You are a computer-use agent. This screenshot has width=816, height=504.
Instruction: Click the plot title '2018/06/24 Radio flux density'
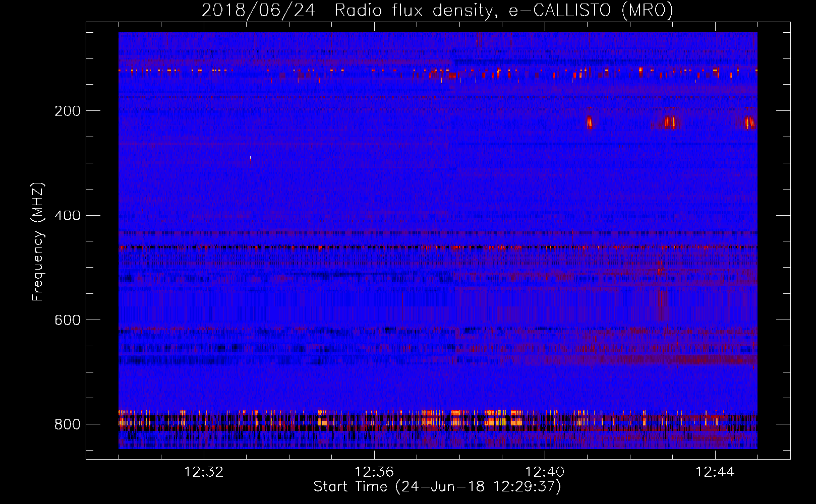tap(347, 11)
